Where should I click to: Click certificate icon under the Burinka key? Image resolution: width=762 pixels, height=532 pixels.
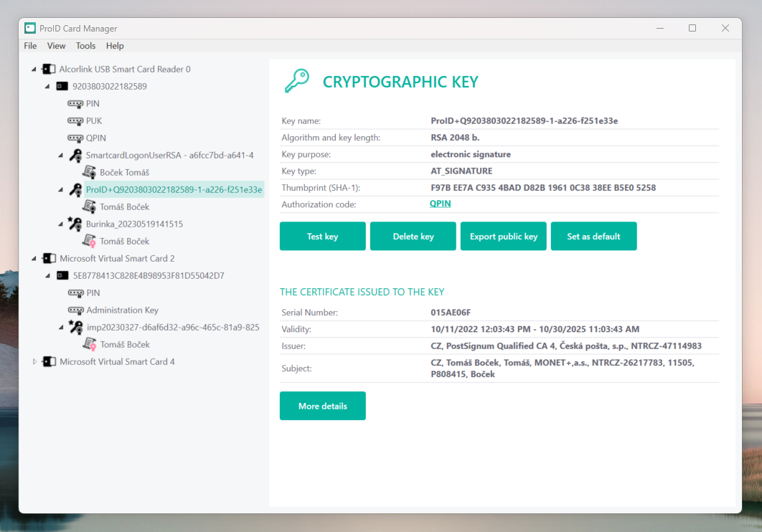click(x=90, y=241)
